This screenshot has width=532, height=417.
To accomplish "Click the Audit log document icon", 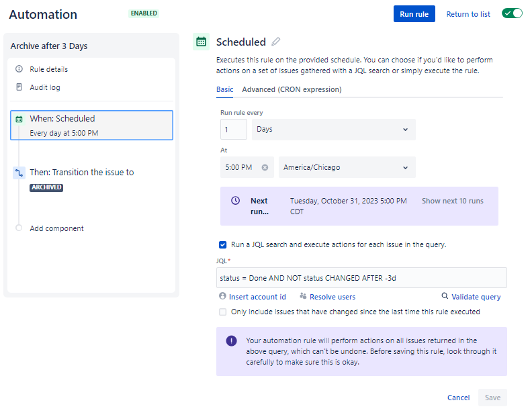I will (x=19, y=87).
